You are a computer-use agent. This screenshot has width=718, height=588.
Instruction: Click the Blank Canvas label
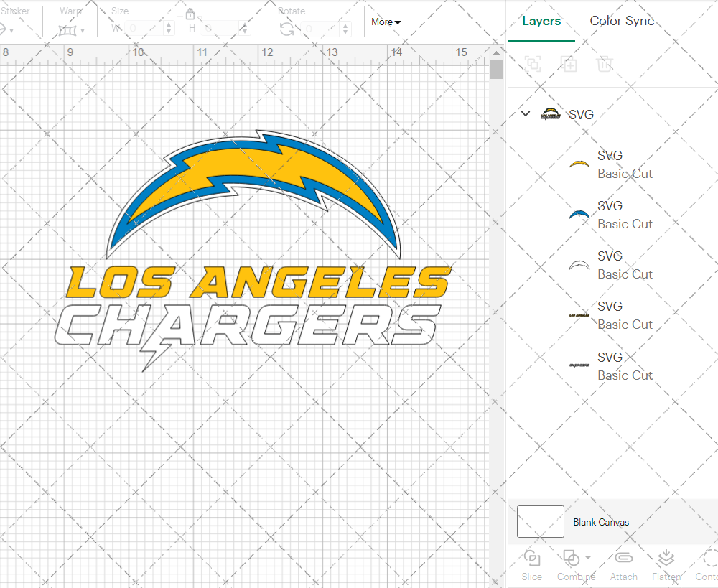point(601,522)
